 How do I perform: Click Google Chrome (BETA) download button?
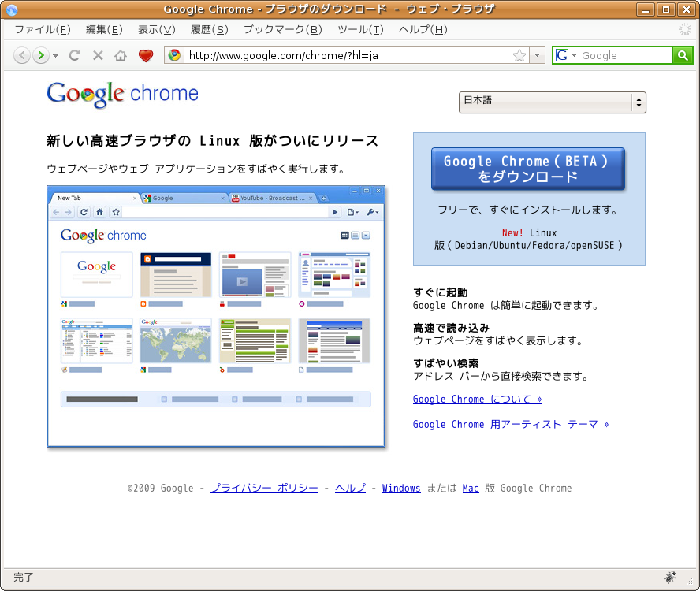click(527, 169)
